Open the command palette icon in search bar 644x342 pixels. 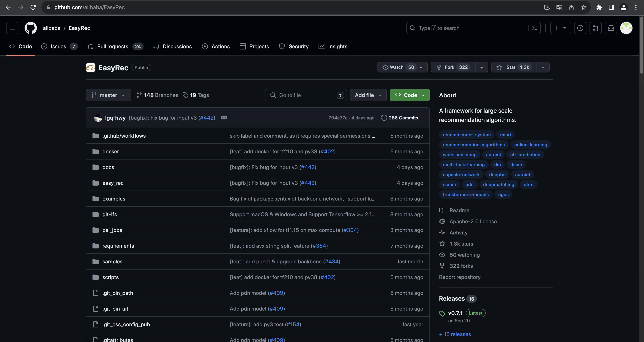click(x=534, y=28)
